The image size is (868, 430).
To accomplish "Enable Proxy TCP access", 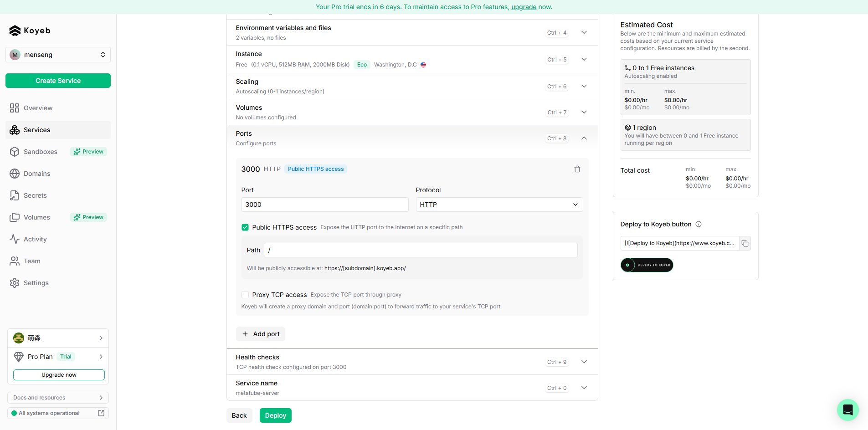I will (x=245, y=295).
